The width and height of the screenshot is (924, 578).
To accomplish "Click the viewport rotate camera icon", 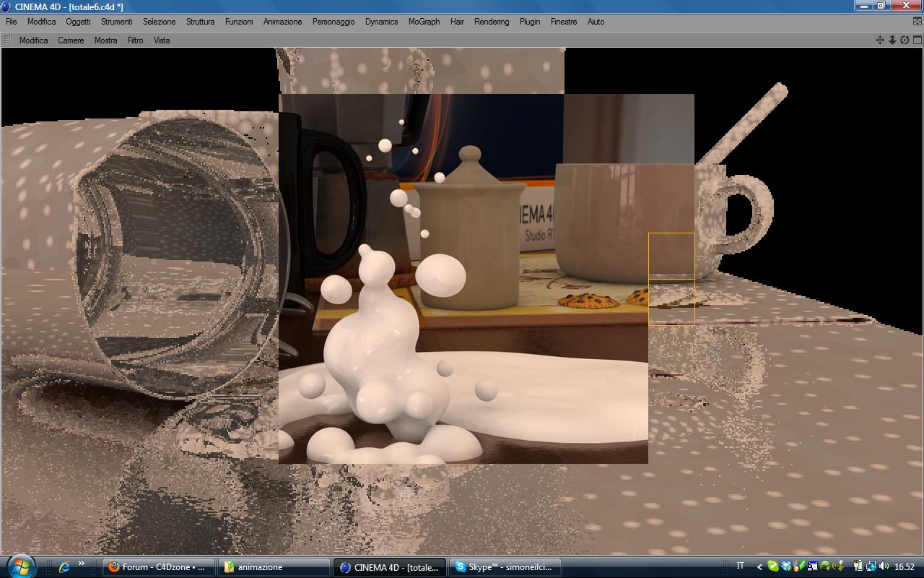I will [x=905, y=40].
